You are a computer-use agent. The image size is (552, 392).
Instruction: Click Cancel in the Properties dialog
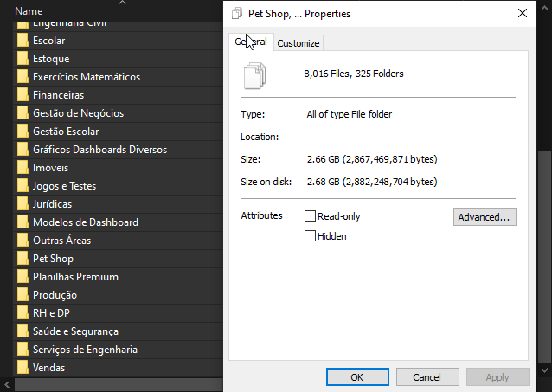427,377
